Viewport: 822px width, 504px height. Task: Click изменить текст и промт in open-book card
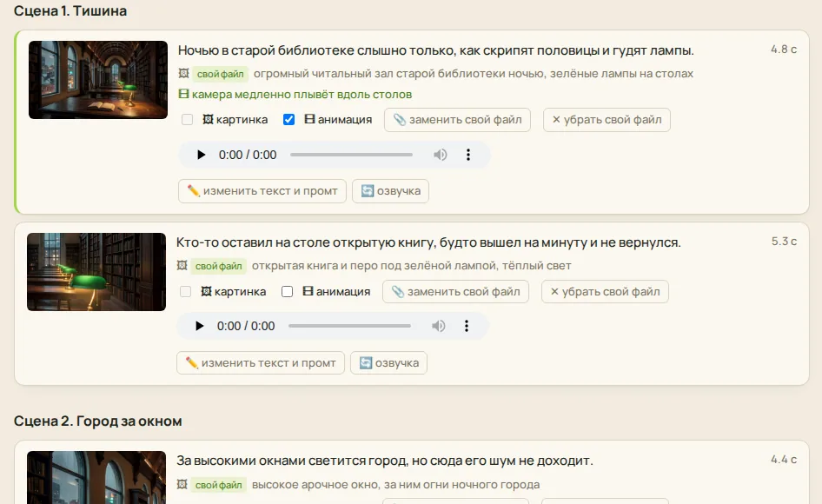pyautogui.click(x=261, y=363)
